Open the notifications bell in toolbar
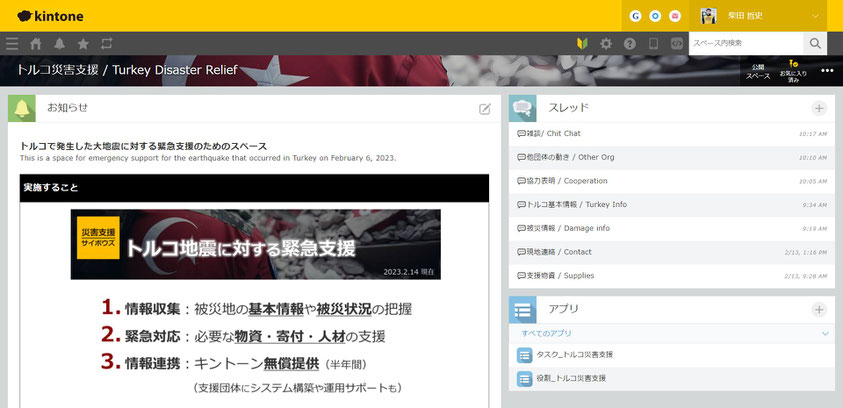843x408 pixels. (59, 44)
